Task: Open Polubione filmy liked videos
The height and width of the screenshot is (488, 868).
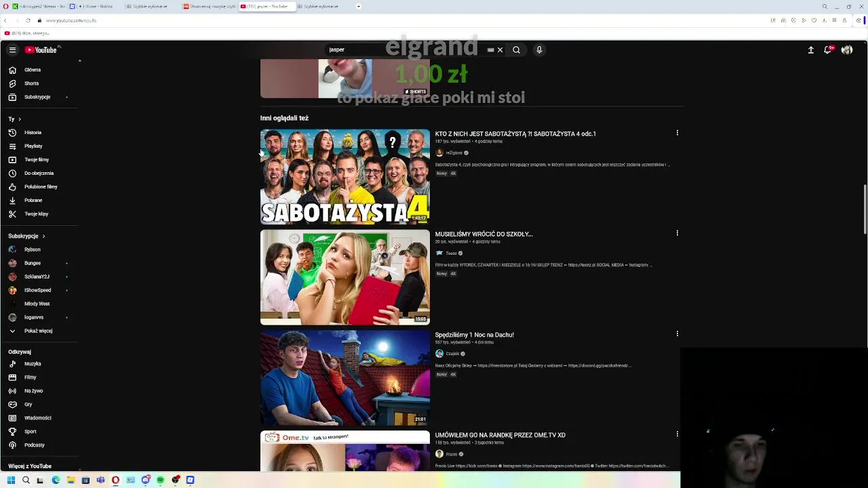Action: [39, 187]
